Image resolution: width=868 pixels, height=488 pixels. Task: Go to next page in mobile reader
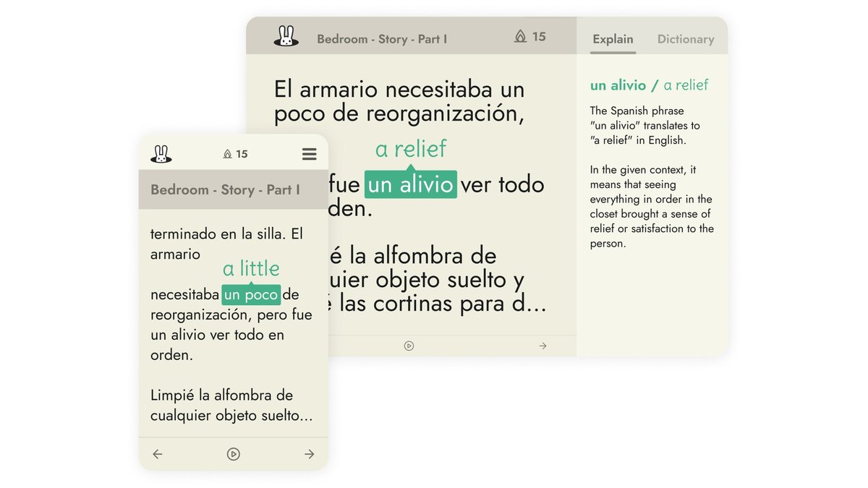(310, 454)
